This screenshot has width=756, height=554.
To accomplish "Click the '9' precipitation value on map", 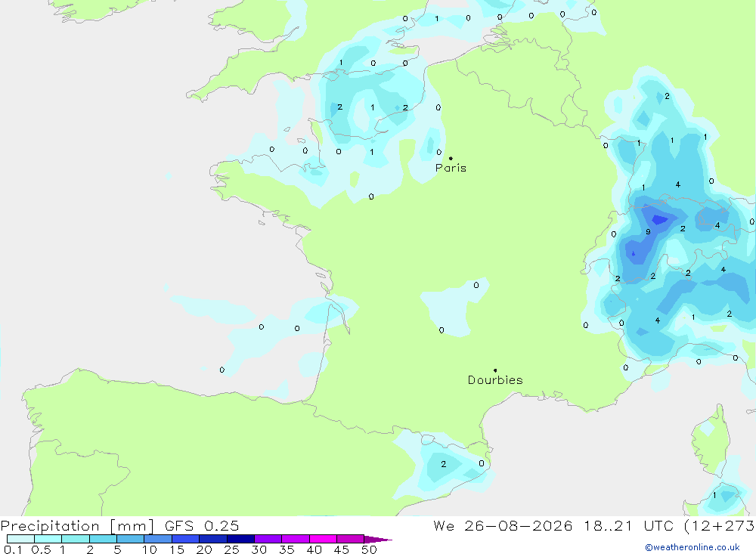I will [648, 232].
